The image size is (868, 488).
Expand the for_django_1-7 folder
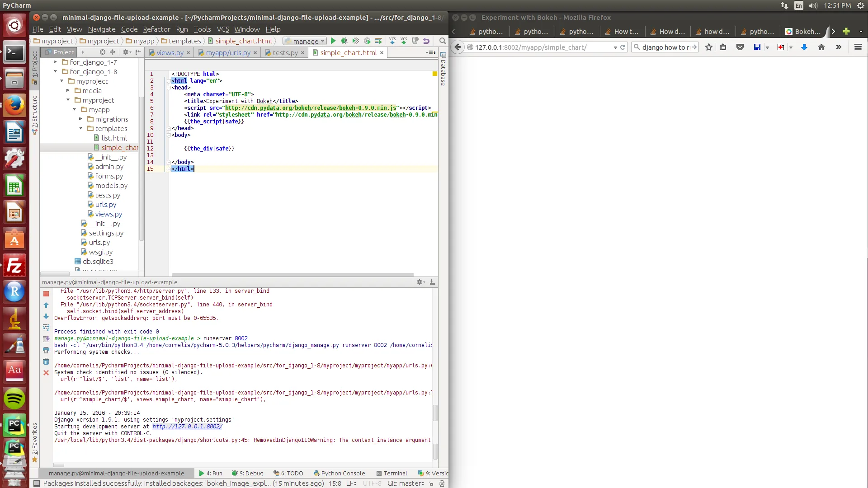pos(55,62)
